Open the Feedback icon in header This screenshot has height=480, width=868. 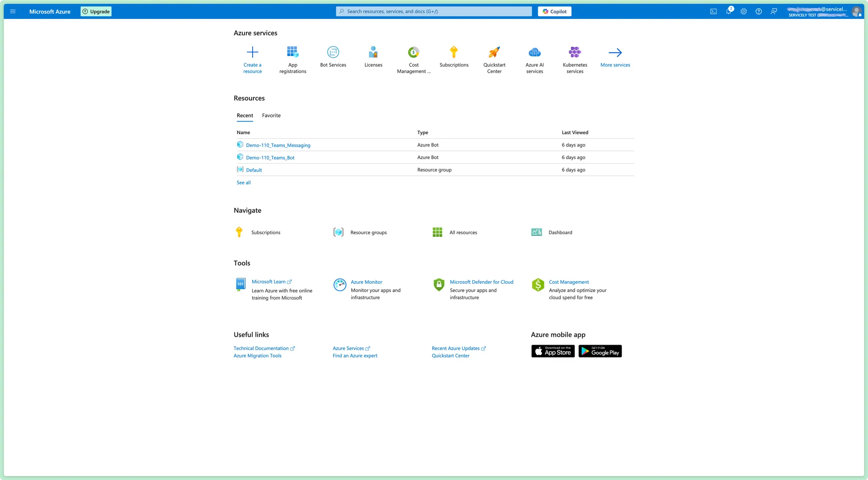(x=774, y=11)
